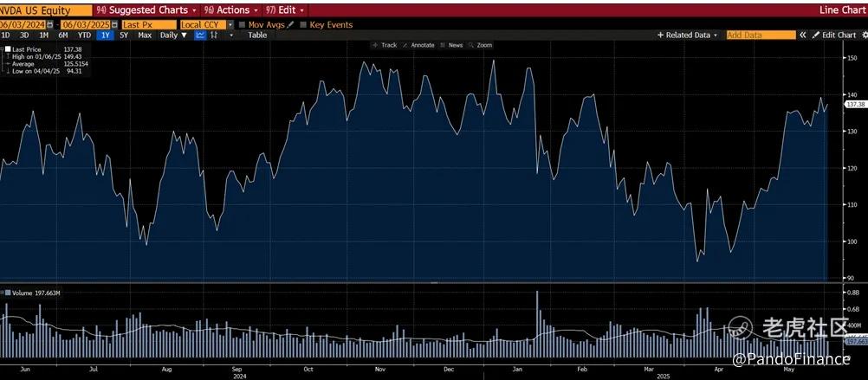The width and height of the screenshot is (868, 380).
Task: Activate the Annotate tool
Action: click(x=418, y=45)
